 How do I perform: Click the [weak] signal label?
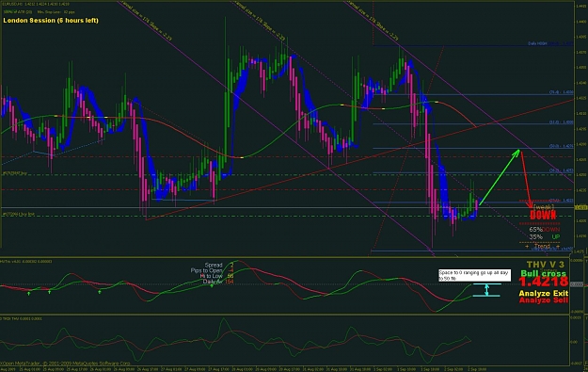coord(543,207)
